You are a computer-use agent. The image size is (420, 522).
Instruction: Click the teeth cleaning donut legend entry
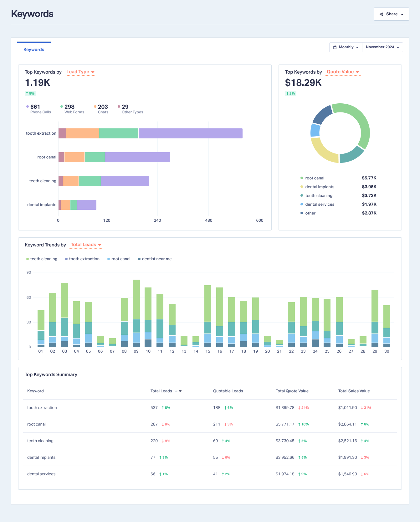coord(338,195)
